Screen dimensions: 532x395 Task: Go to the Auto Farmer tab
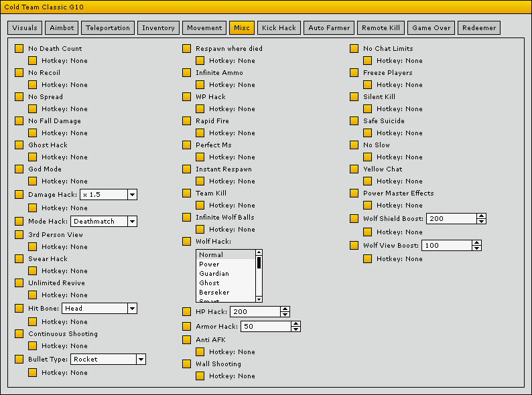328,28
